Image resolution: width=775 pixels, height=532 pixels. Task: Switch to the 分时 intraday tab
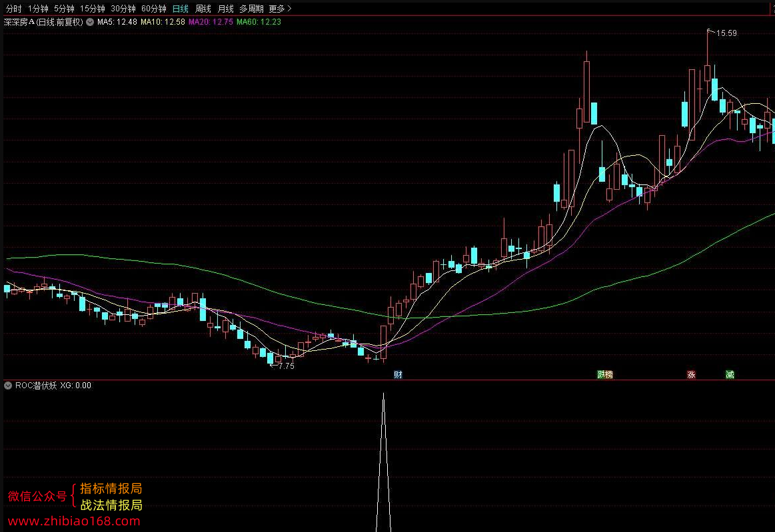(x=14, y=9)
